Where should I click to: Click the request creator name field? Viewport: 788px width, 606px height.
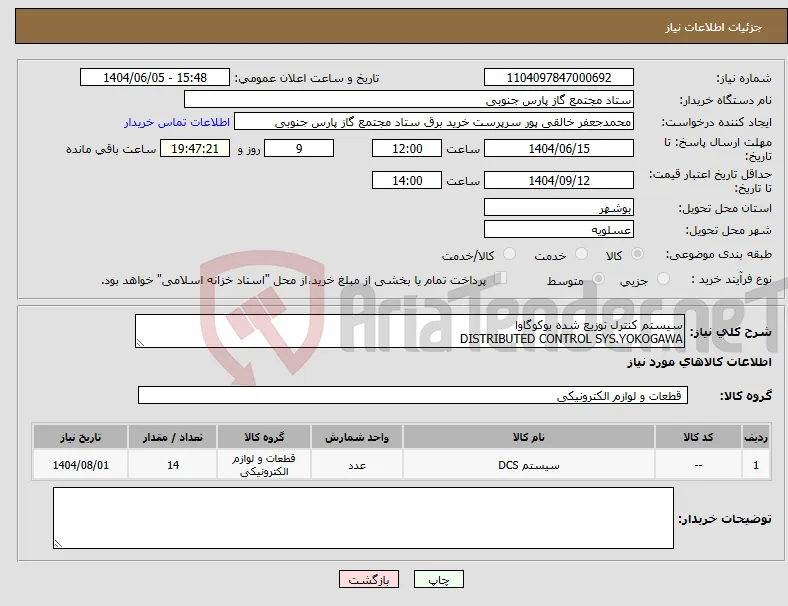point(434,122)
